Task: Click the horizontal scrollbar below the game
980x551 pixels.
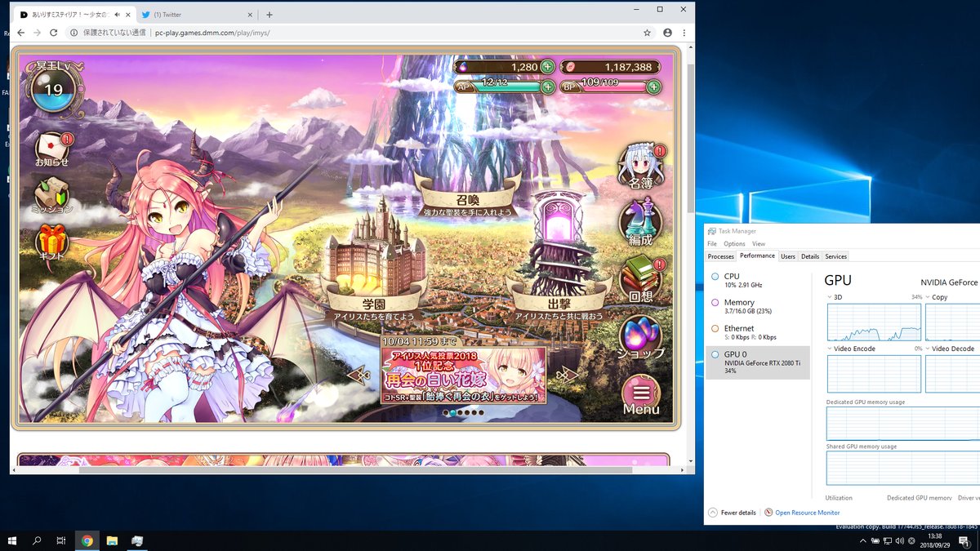Action: point(355,470)
